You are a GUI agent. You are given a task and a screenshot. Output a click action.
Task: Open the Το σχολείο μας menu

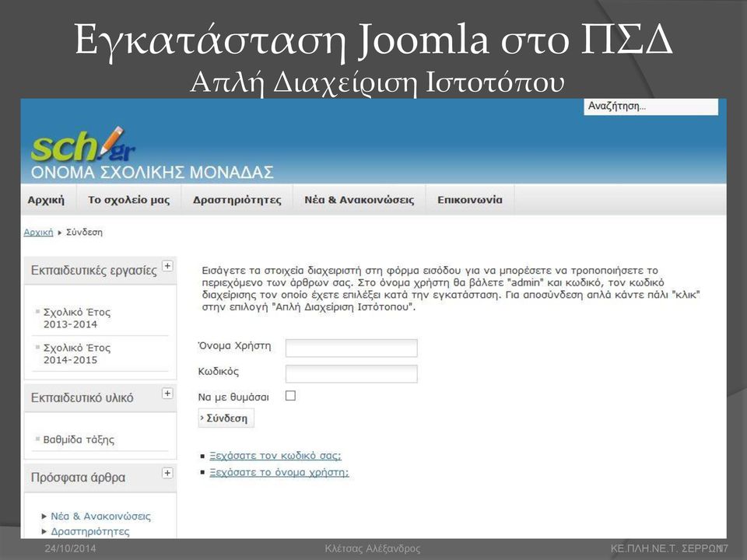128,200
